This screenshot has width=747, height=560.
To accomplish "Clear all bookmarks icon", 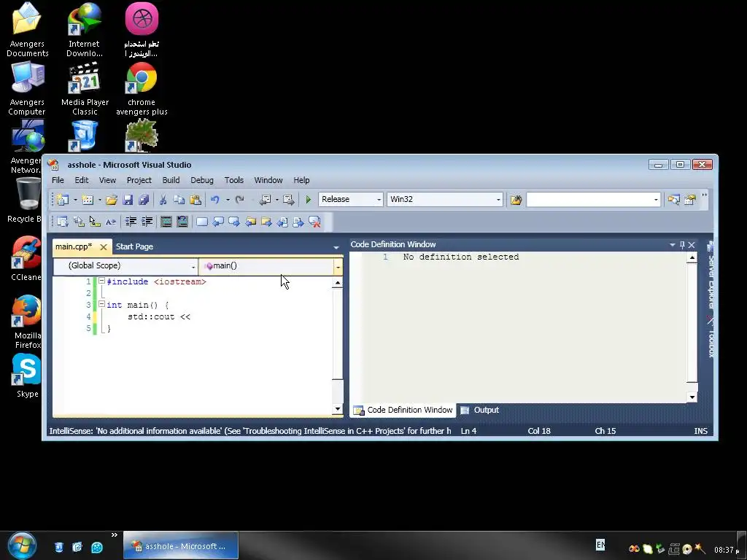I will click(314, 222).
